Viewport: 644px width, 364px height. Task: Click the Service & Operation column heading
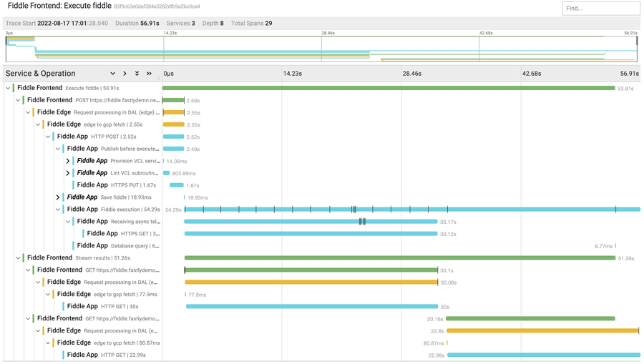click(40, 74)
